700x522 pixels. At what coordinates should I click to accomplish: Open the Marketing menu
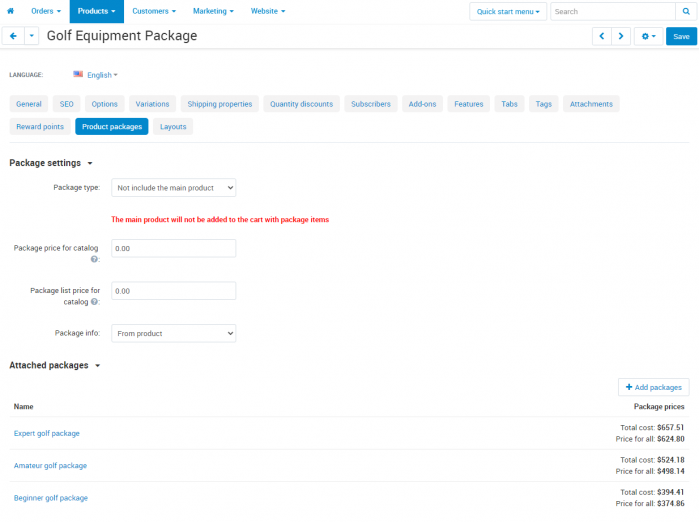pyautogui.click(x=213, y=11)
